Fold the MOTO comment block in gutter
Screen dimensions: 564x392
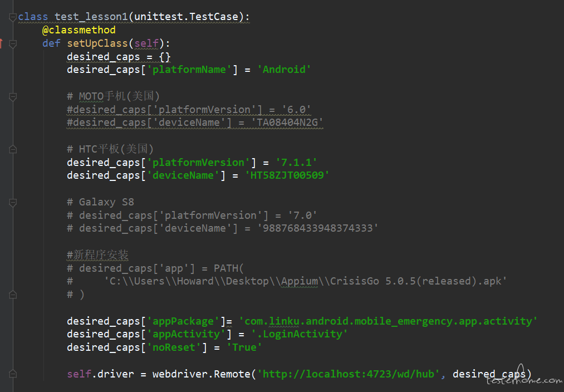coord(13,97)
